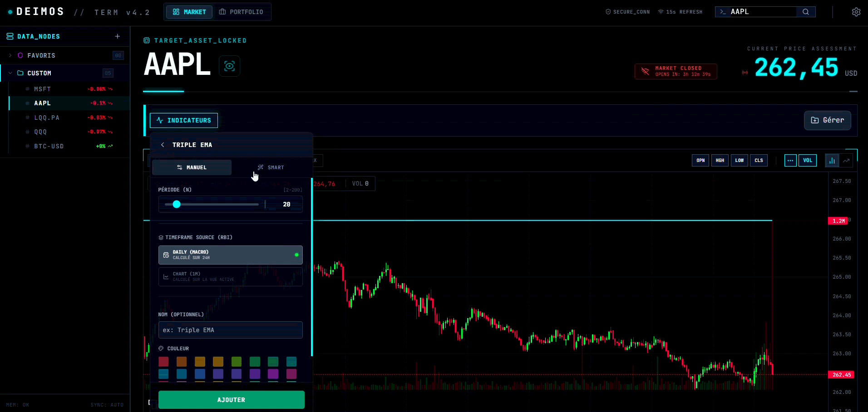
Task: Expand the Favoris folder
Action: tap(10, 55)
